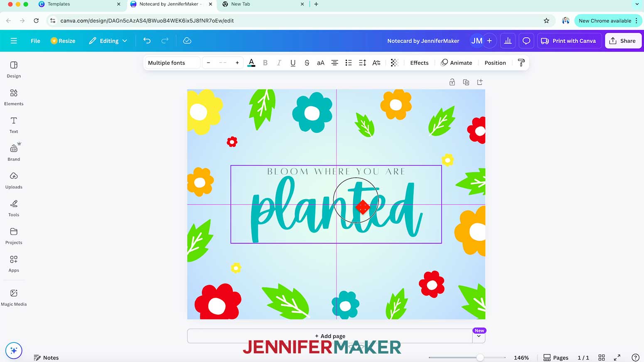644x362 pixels.
Task: Open the Elements panel
Action: pyautogui.click(x=14, y=97)
